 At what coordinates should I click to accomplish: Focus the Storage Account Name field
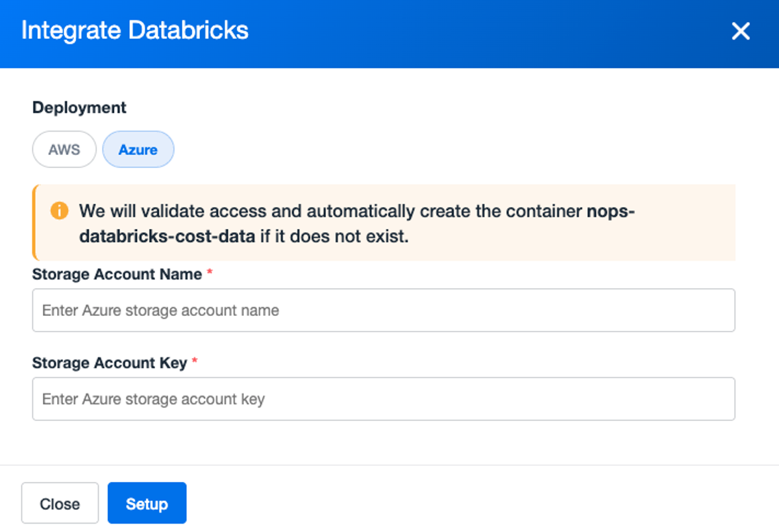[x=384, y=310]
